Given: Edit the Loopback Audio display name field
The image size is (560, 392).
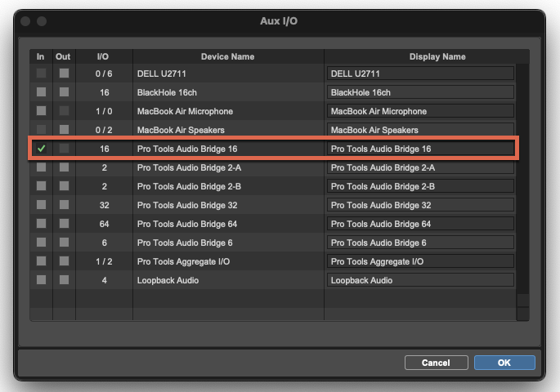Looking at the screenshot, I should [x=420, y=280].
